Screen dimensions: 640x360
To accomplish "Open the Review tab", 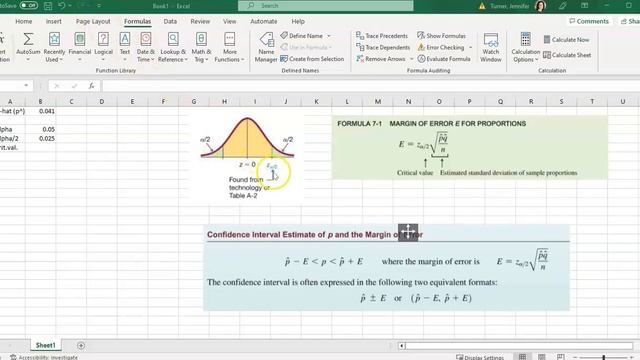I will (x=200, y=21).
